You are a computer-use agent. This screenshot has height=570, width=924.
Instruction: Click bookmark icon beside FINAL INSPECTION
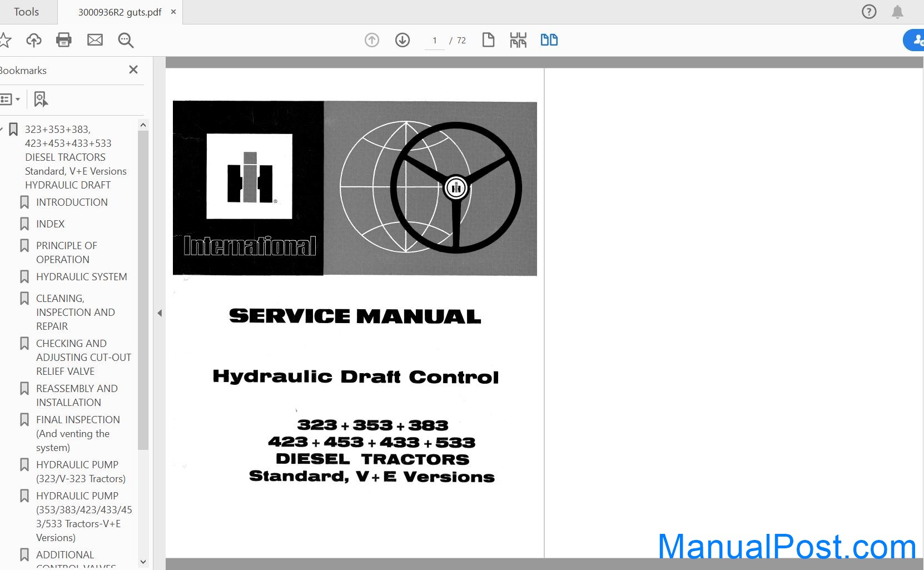[x=24, y=420]
